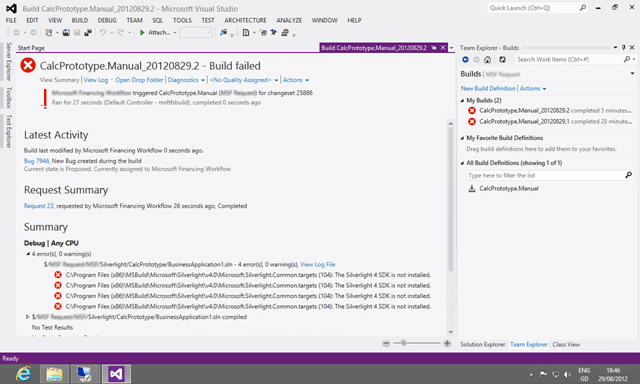Click the rightmost icon on the second toolbar

pos(285,33)
